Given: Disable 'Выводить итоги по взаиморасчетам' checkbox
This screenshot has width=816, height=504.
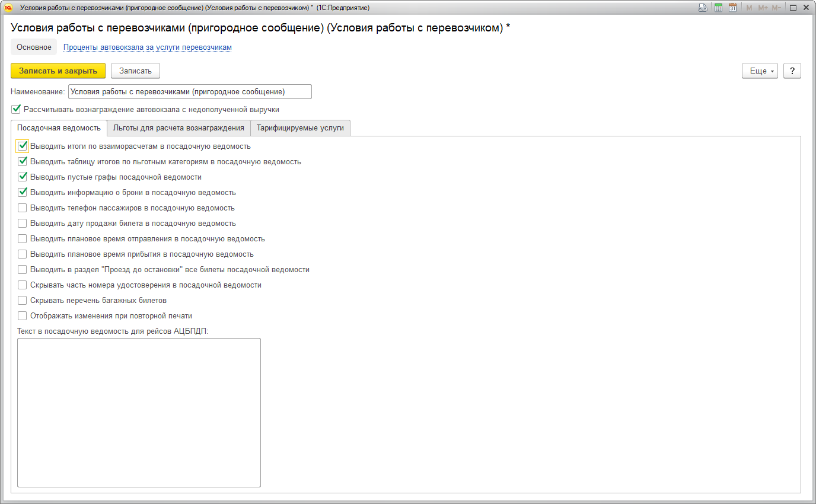Looking at the screenshot, I should (23, 146).
